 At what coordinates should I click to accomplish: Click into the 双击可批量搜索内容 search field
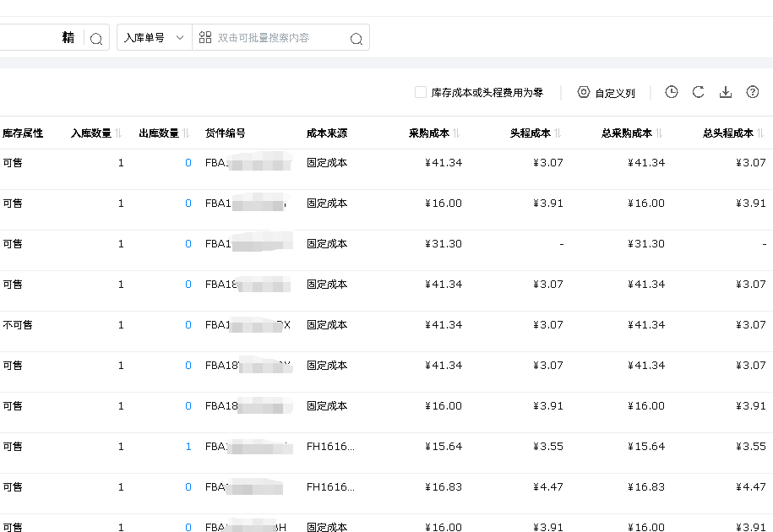coord(279,38)
